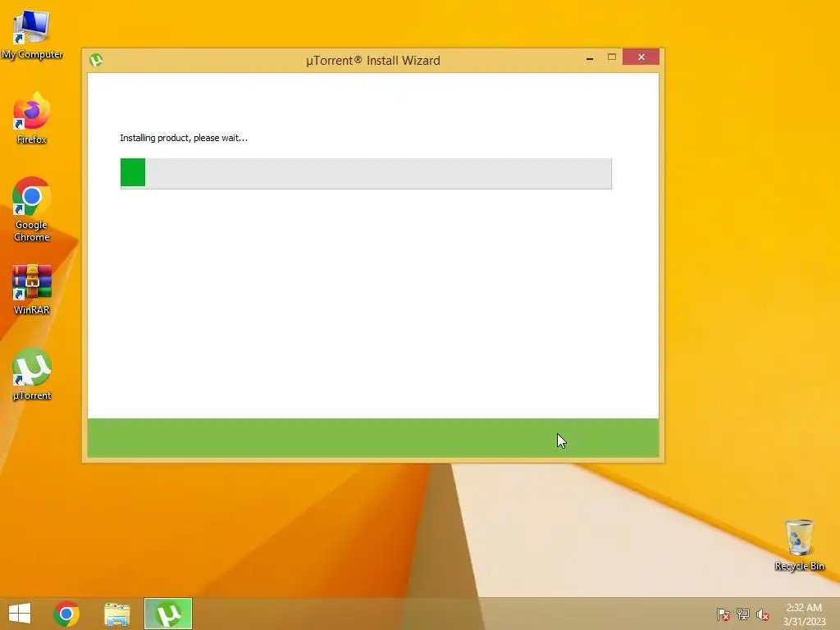Click the µTorrent Install Wizard title text
This screenshot has width=840, height=630.
click(373, 61)
